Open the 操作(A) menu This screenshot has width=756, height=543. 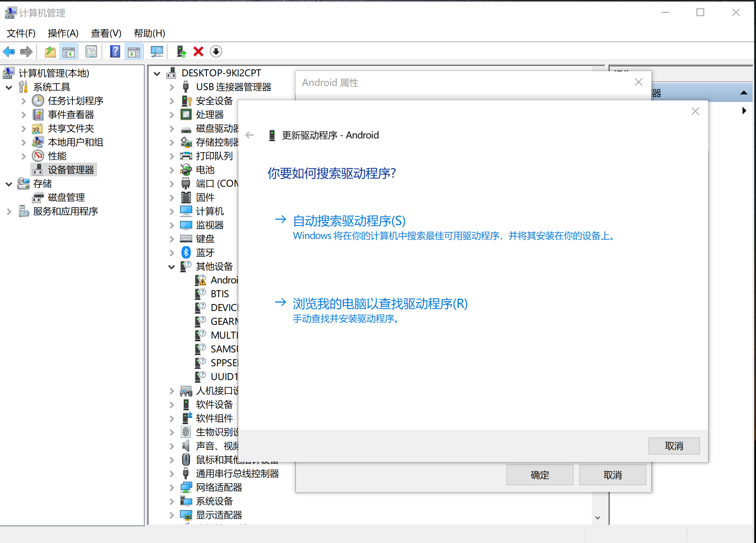point(63,33)
